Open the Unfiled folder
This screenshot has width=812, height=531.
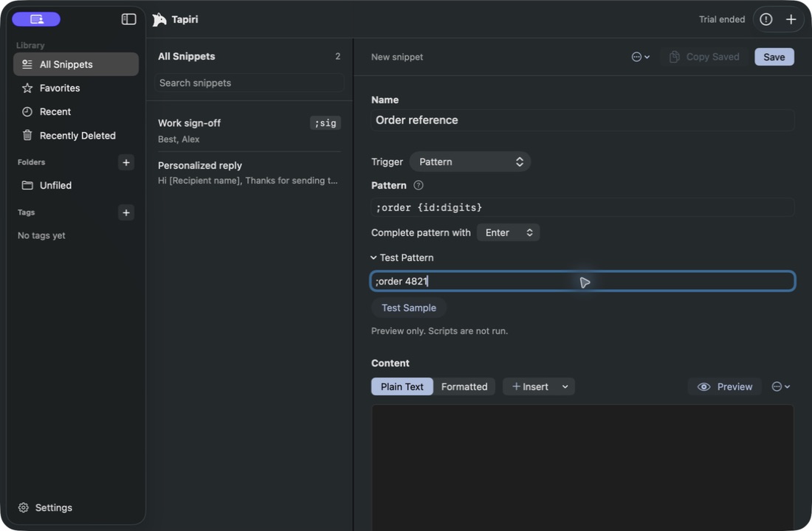point(75,185)
